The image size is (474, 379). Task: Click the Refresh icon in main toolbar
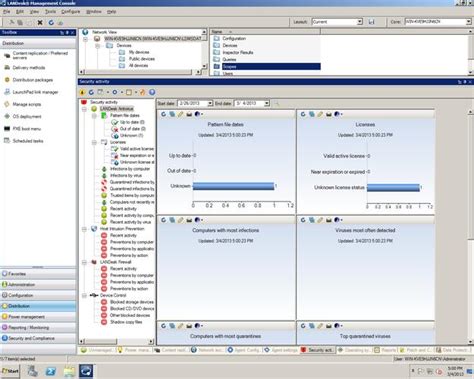click(x=51, y=22)
